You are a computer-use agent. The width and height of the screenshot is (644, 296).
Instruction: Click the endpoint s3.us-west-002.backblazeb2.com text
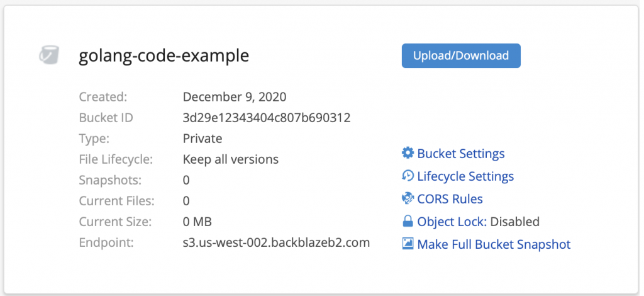point(277,242)
